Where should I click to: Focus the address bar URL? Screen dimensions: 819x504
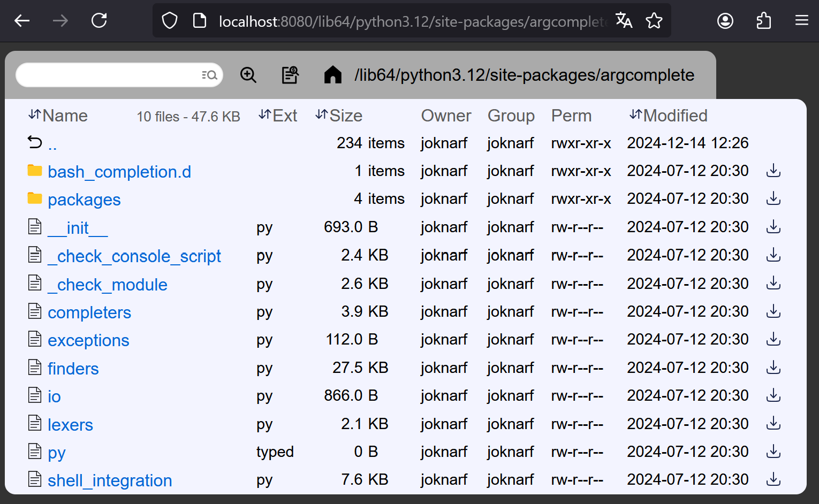coord(412,21)
